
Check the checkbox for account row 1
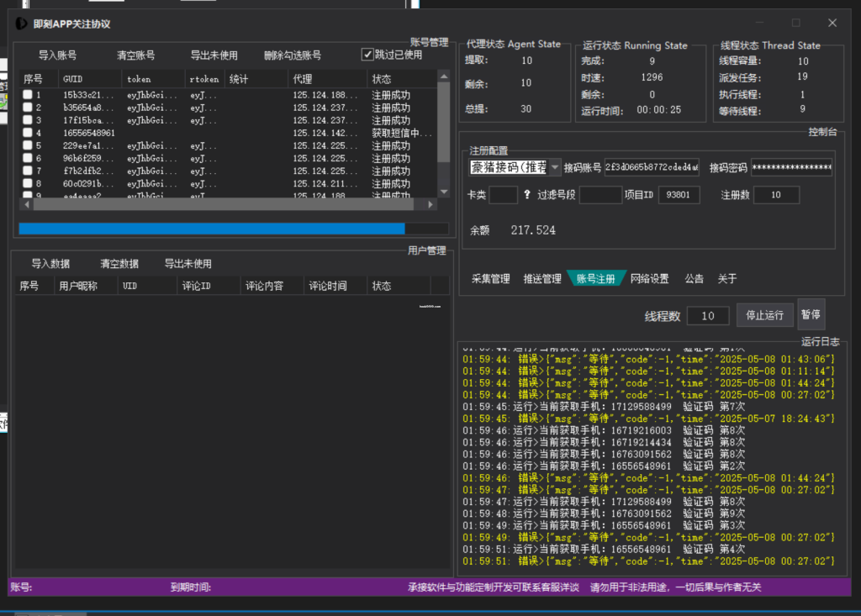pos(29,95)
